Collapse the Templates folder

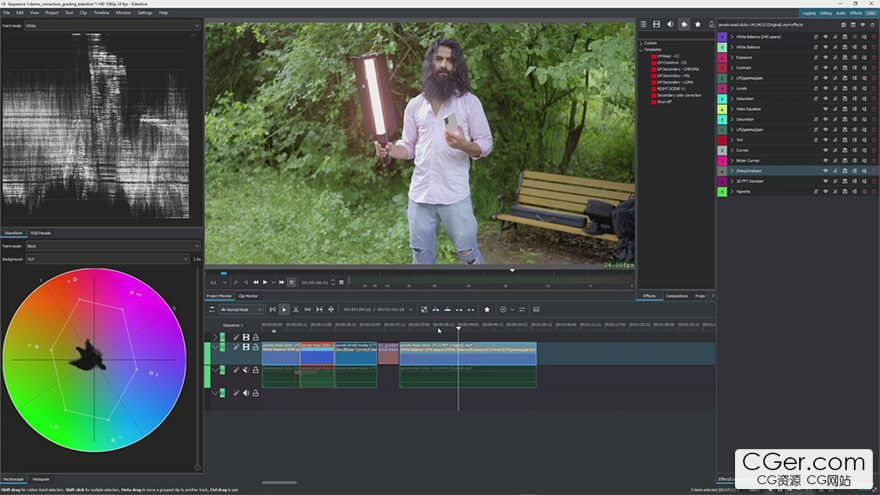click(641, 49)
